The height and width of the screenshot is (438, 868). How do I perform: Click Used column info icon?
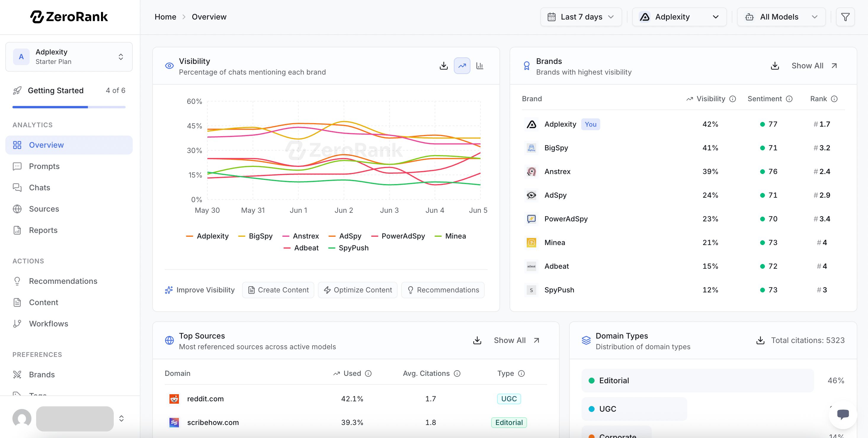368,374
